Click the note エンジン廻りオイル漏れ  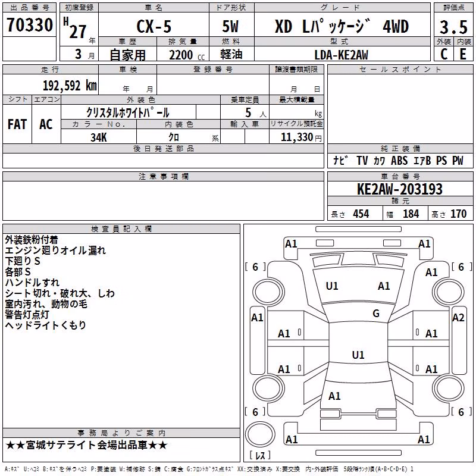pyautogui.click(x=55, y=250)
